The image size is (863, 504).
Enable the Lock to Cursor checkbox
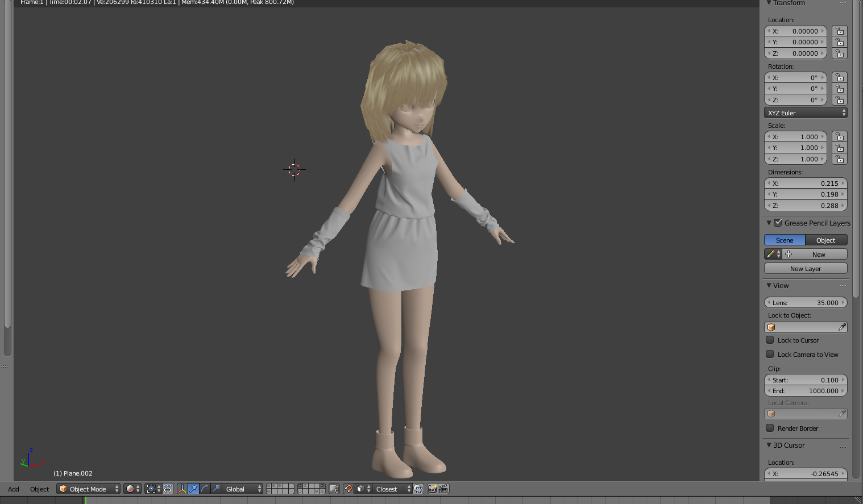point(770,340)
